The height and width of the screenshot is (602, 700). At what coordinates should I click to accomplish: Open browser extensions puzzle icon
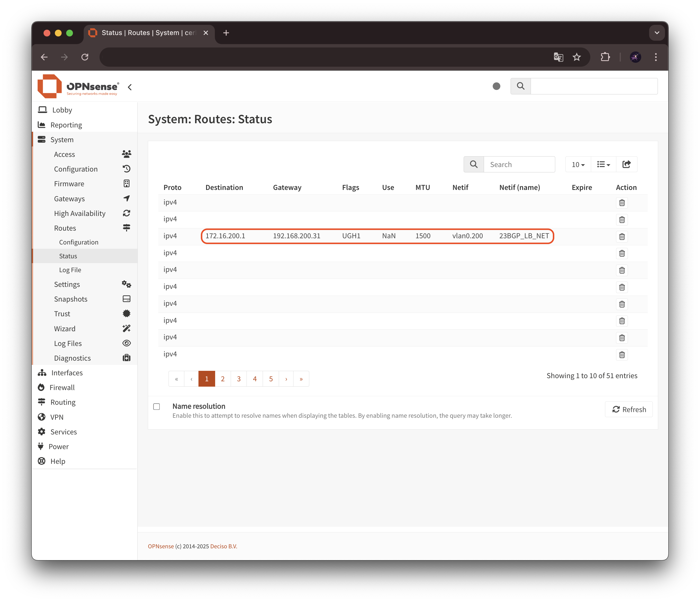(x=605, y=57)
